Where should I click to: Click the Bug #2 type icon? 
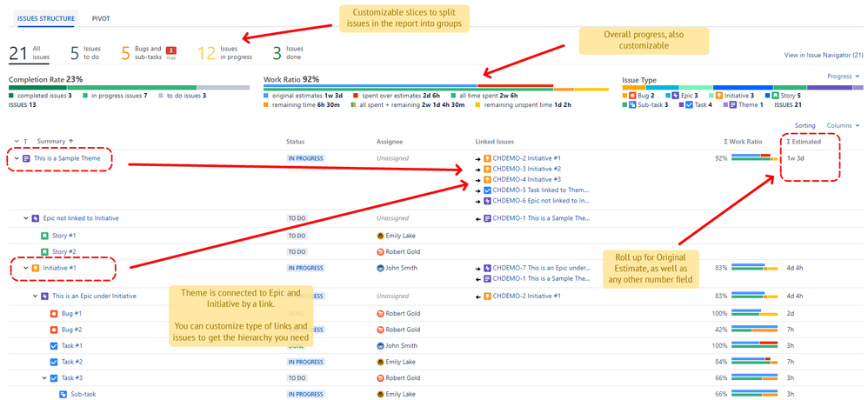point(54,330)
